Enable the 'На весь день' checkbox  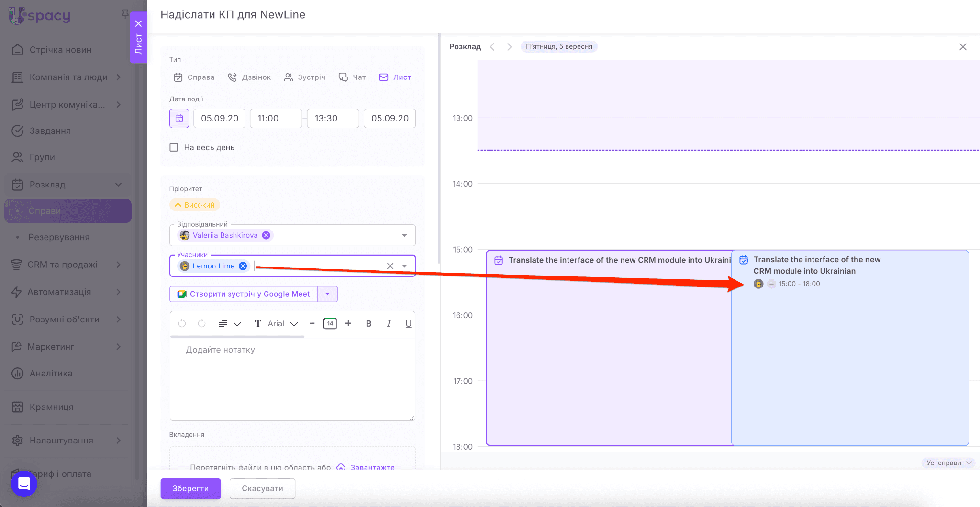[174, 147]
